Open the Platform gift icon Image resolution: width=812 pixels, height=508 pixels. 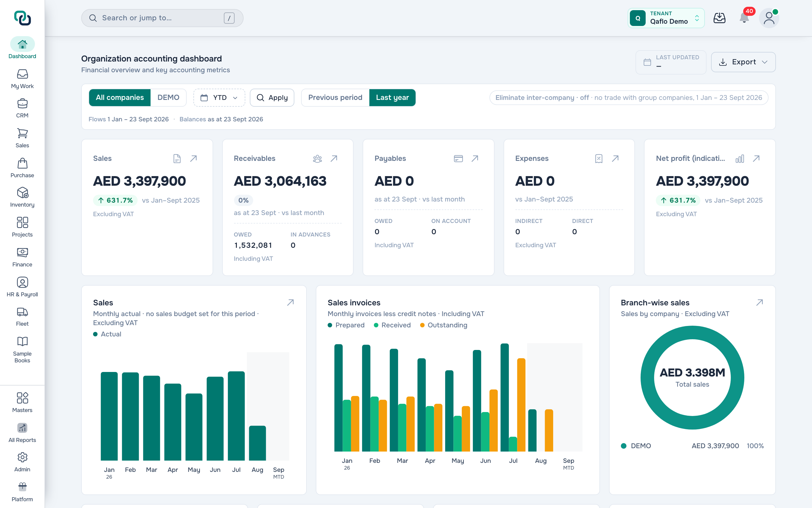(x=22, y=487)
